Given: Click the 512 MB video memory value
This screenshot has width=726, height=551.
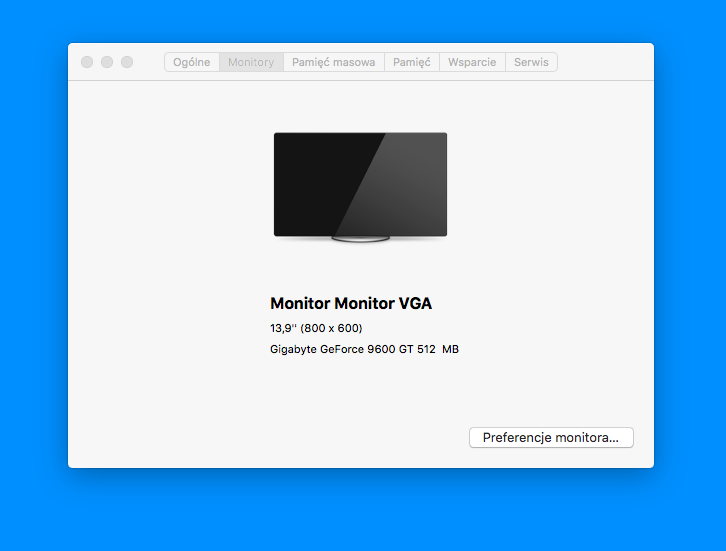Looking at the screenshot, I should click(438, 349).
